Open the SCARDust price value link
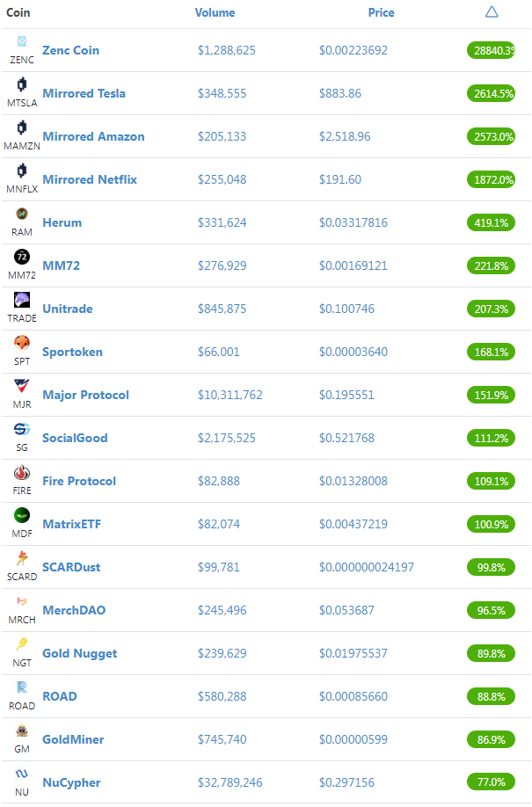The width and height of the screenshot is (532, 807). click(x=366, y=567)
